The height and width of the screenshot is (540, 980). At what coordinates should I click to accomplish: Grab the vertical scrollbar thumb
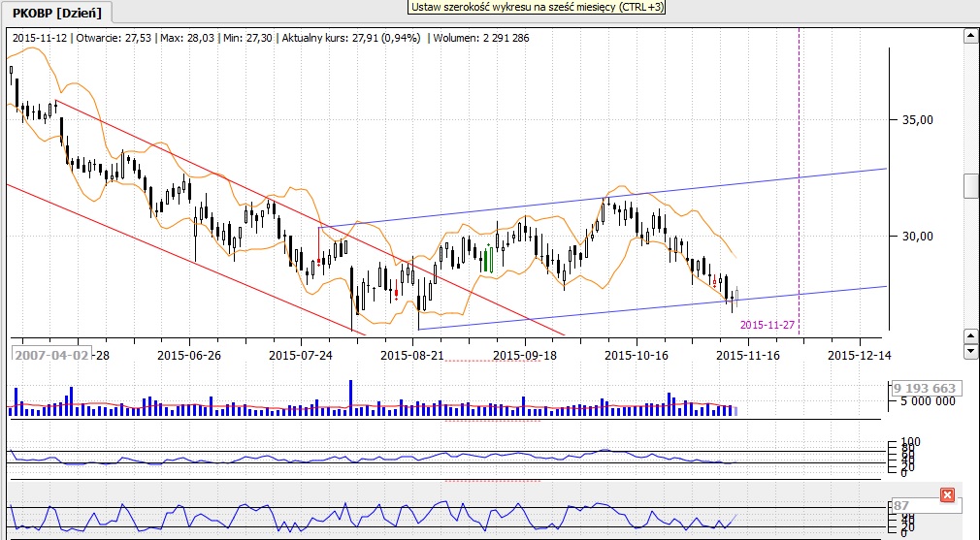click(x=970, y=185)
